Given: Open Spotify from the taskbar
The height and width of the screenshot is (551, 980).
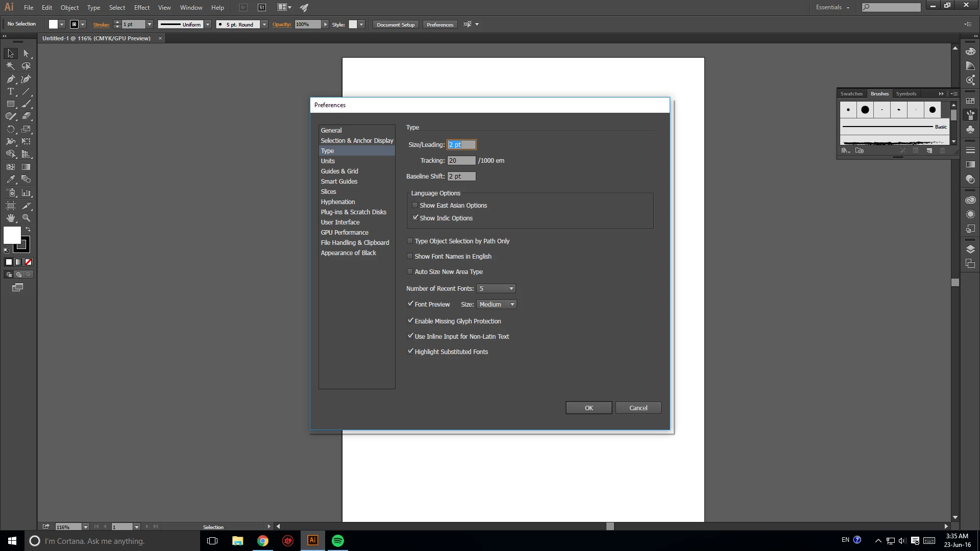Looking at the screenshot, I should 338,541.
